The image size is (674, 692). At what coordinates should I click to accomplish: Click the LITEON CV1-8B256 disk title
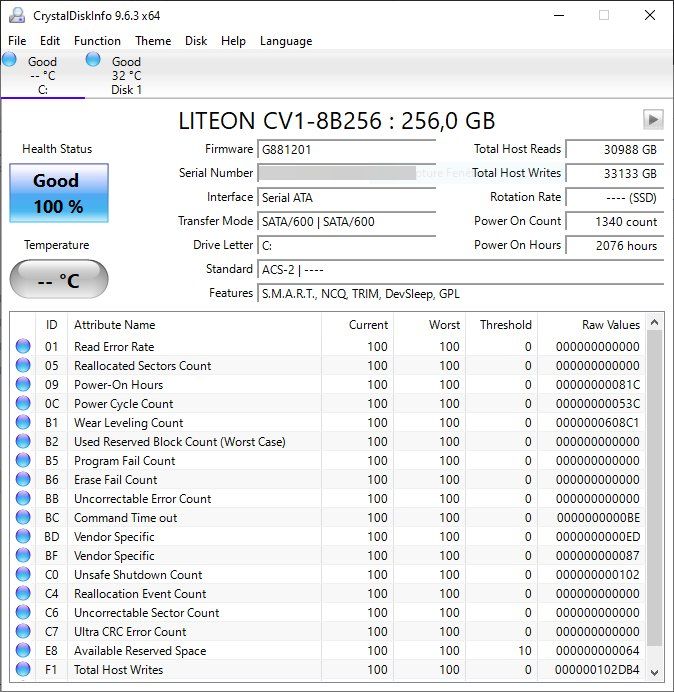(x=337, y=120)
